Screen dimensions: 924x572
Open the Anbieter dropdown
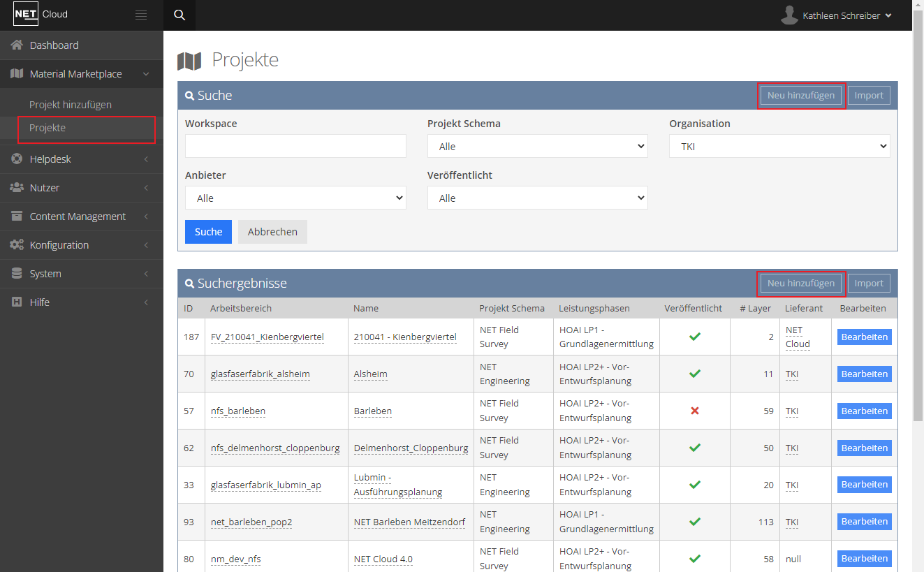point(295,198)
